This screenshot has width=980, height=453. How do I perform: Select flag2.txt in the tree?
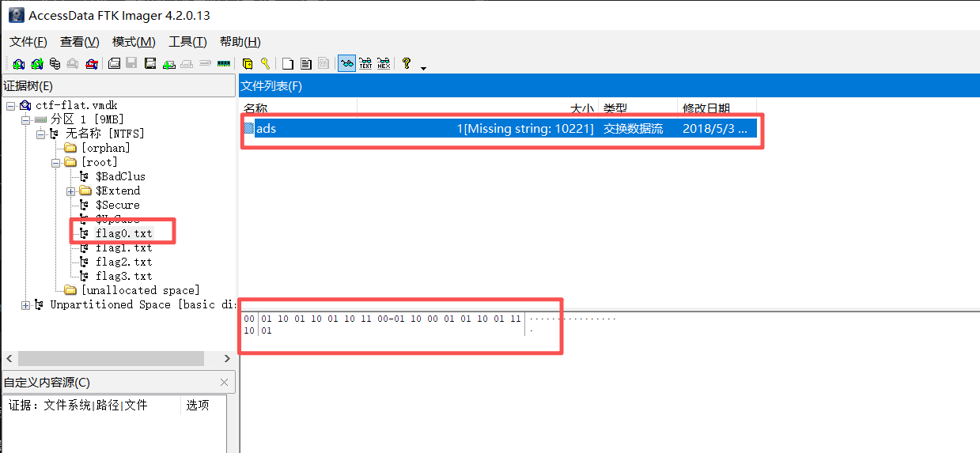click(124, 262)
